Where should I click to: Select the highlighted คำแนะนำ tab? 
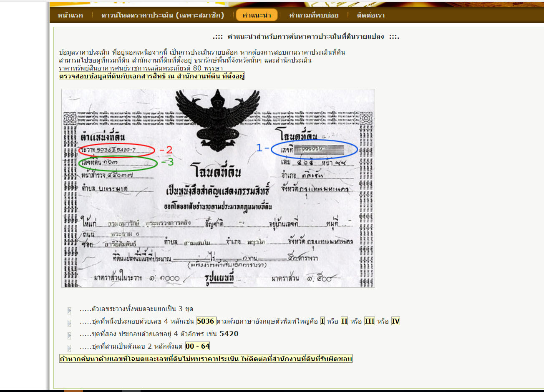[257, 15]
